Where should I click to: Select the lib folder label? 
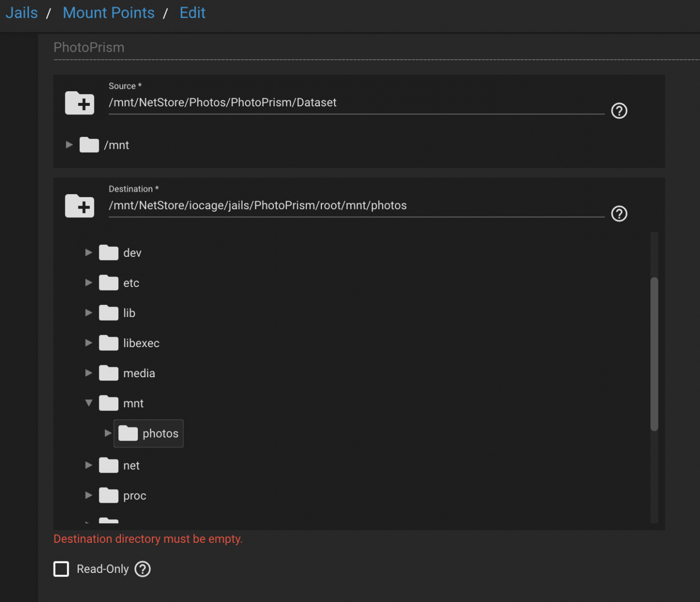pos(129,313)
